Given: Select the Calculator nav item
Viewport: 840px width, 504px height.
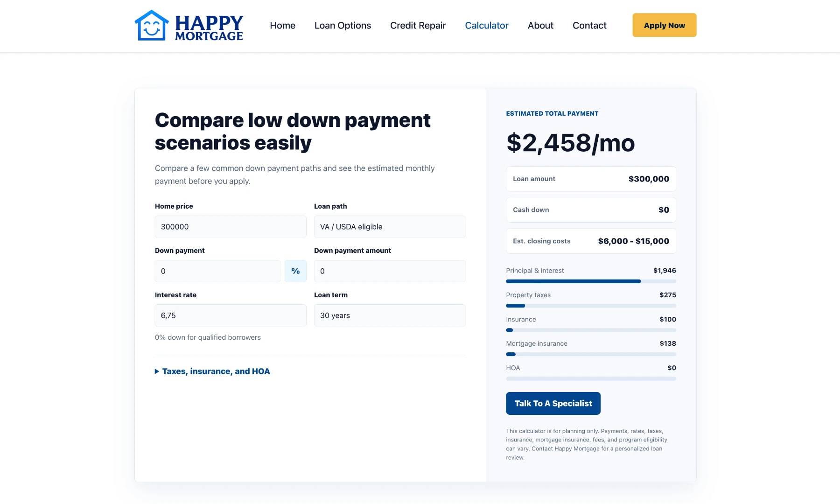Looking at the screenshot, I should (487, 26).
